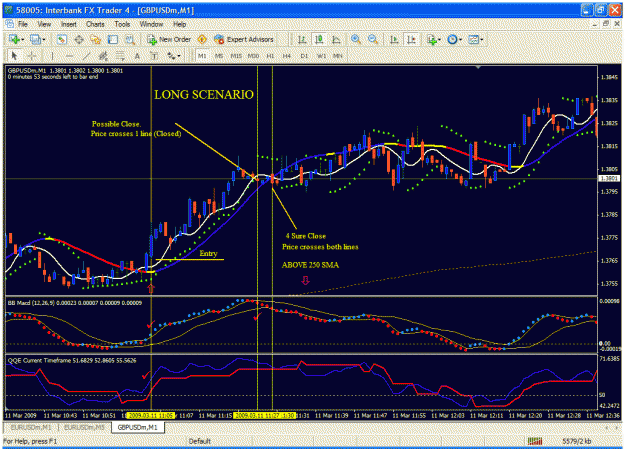Open the Profiles icon in the toolbar

coord(35,39)
